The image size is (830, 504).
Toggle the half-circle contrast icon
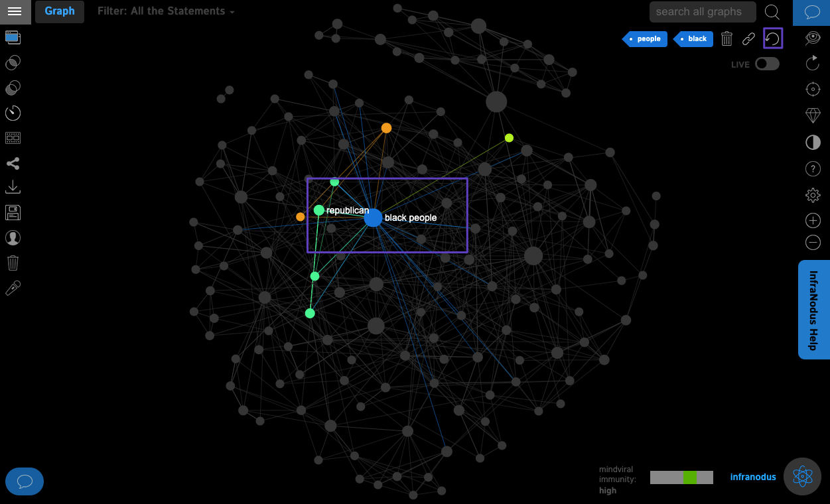coord(813,143)
